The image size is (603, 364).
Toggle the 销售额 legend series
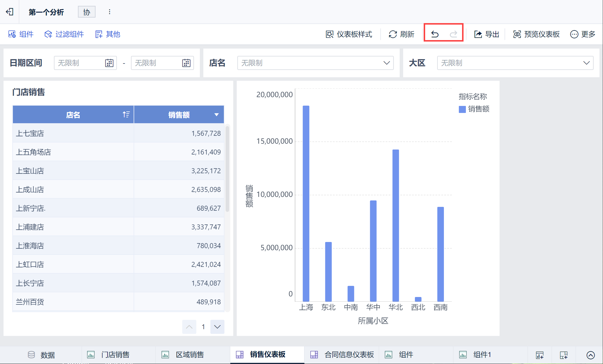pyautogui.click(x=474, y=109)
